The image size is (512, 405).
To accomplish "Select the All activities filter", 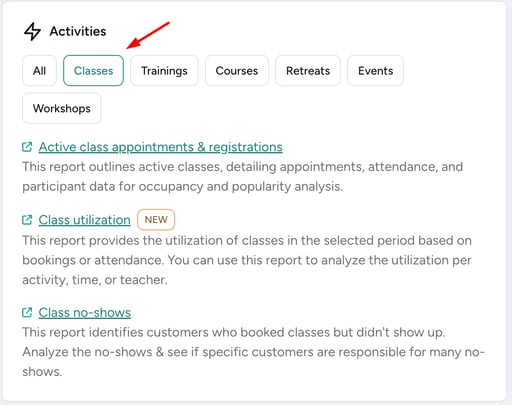I will click(x=39, y=71).
